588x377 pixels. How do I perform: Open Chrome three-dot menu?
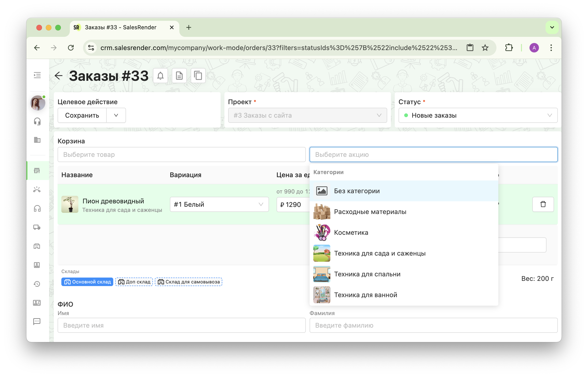(x=551, y=48)
